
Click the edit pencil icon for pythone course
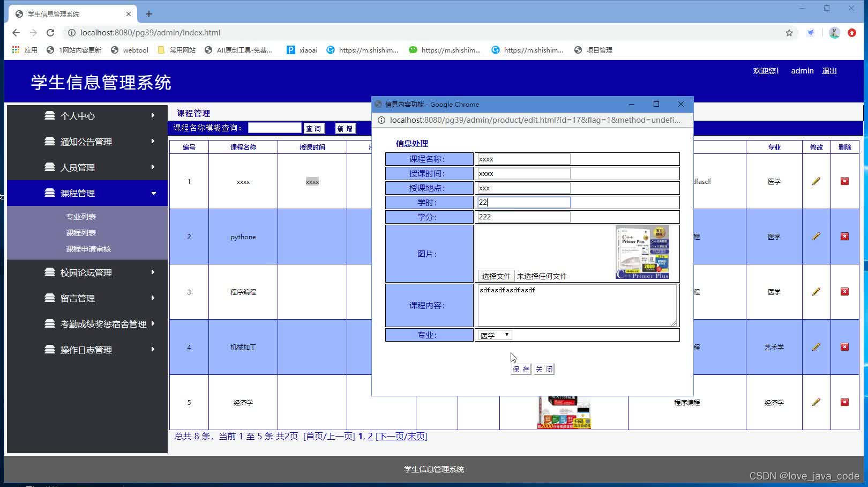[x=816, y=236]
